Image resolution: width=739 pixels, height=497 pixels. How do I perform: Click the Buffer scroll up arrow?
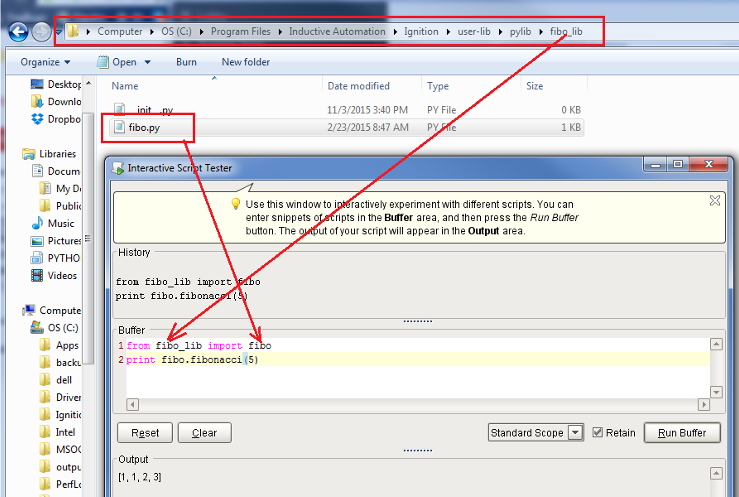[716, 344]
